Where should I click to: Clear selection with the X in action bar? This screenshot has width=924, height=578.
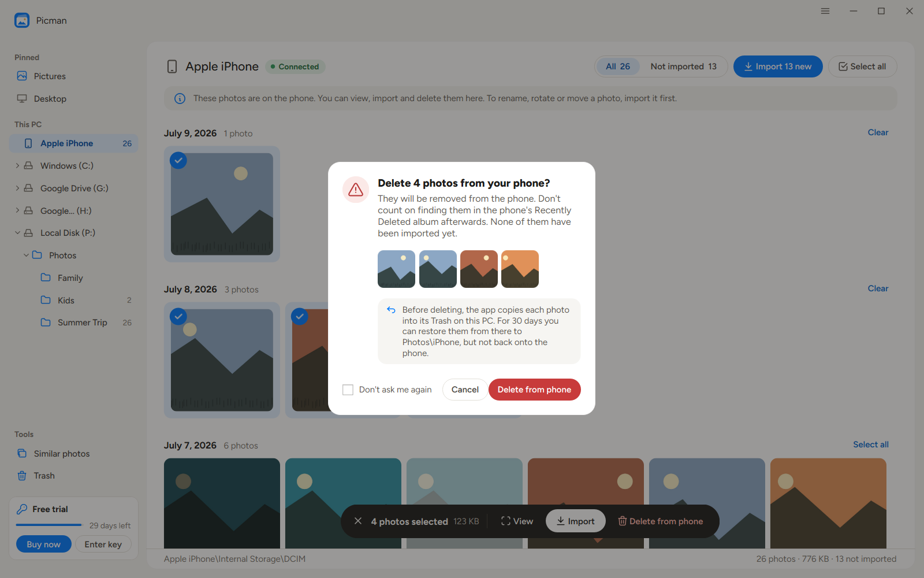[x=358, y=521]
